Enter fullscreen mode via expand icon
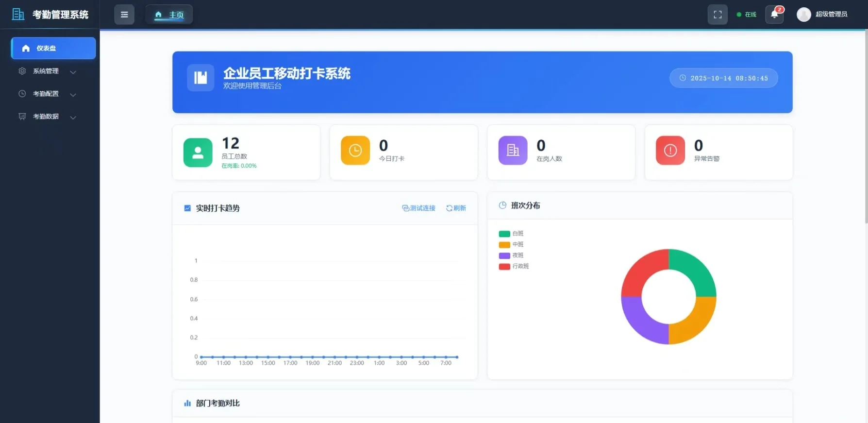The height and width of the screenshot is (423, 868). pos(718,15)
